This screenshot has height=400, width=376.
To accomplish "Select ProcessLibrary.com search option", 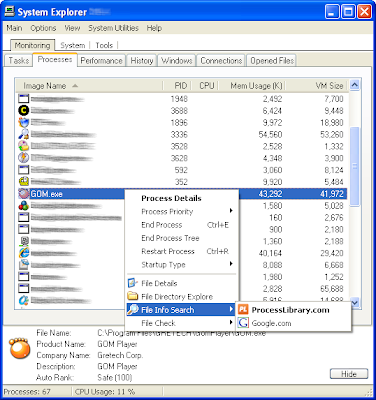I will 293,310.
